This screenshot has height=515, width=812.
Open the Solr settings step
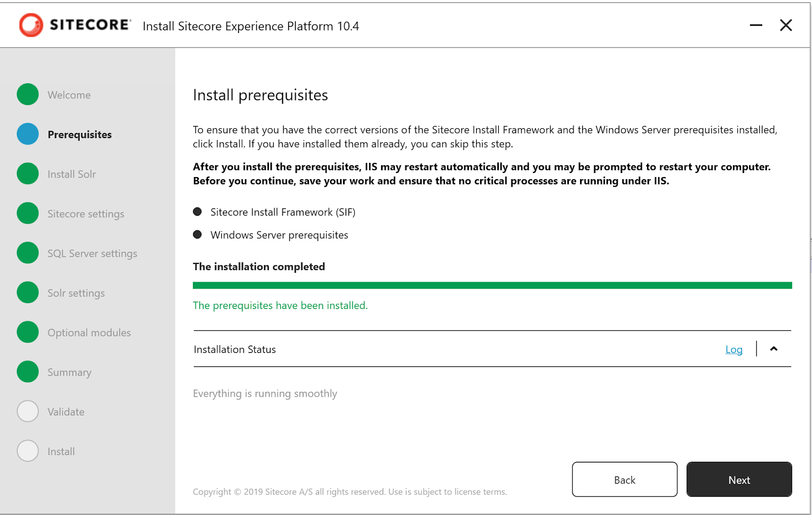(x=76, y=293)
